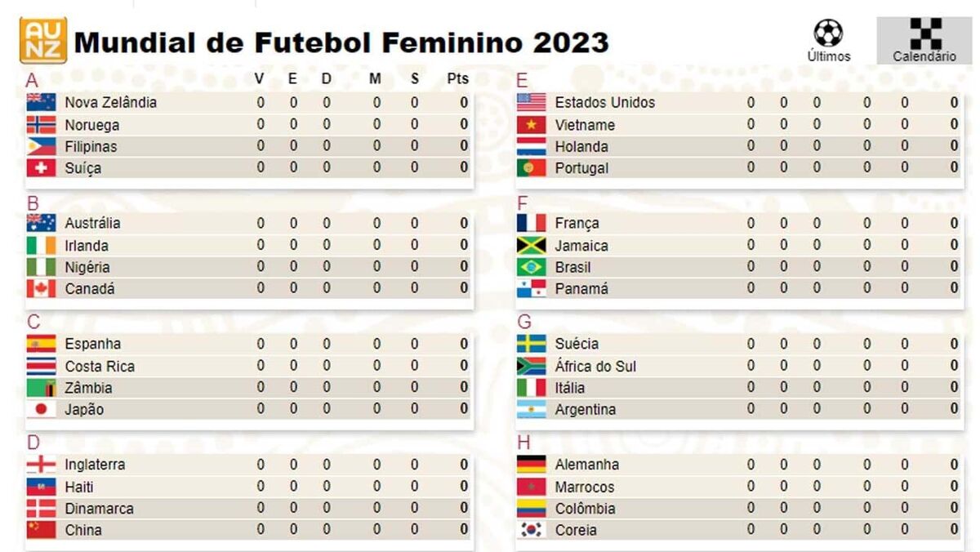
Task: Switch to the Calendário tab
Action: (924, 40)
